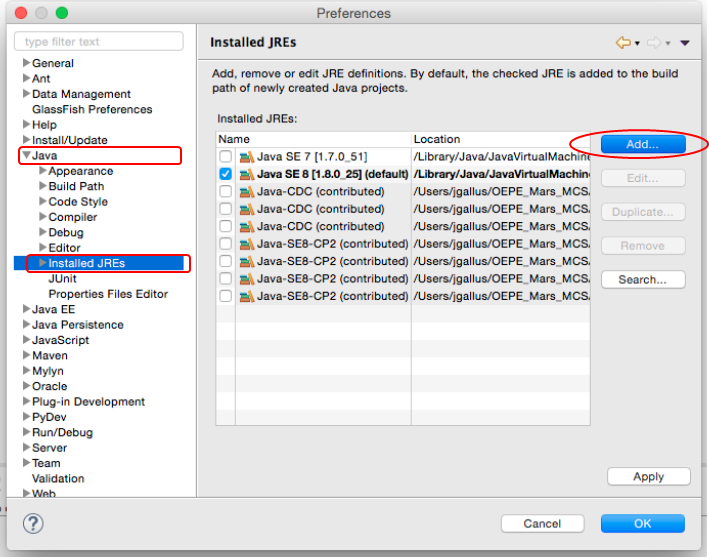The width and height of the screenshot is (709, 558).
Task: Expand the JavaScript category
Action: [x=26, y=340]
